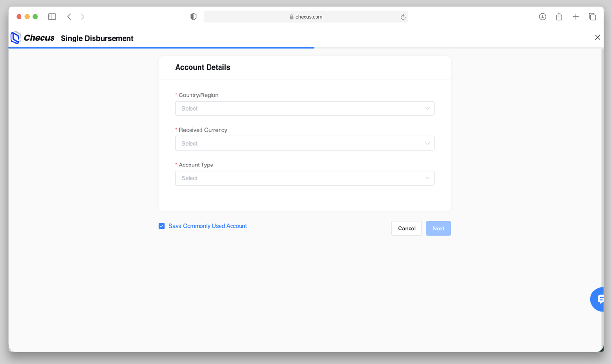The image size is (611, 364).
Task: Click the privacy shield icon
Action: coord(193,17)
